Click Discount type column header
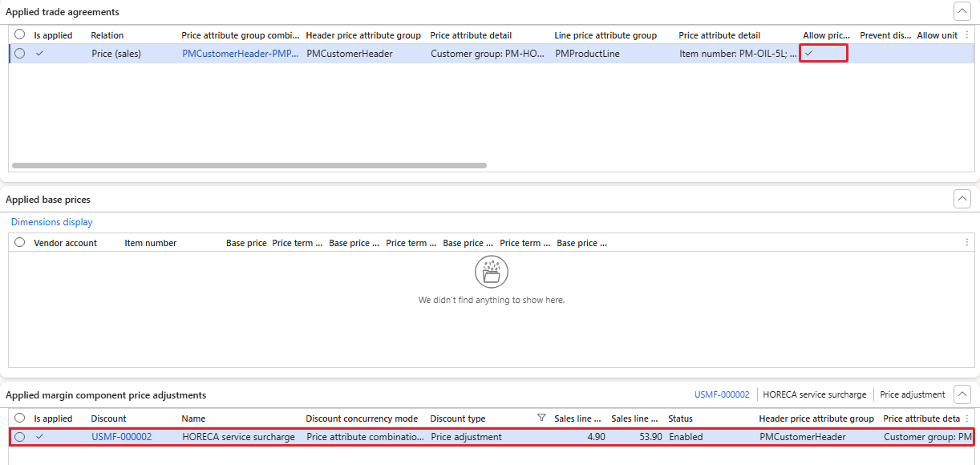 click(457, 418)
